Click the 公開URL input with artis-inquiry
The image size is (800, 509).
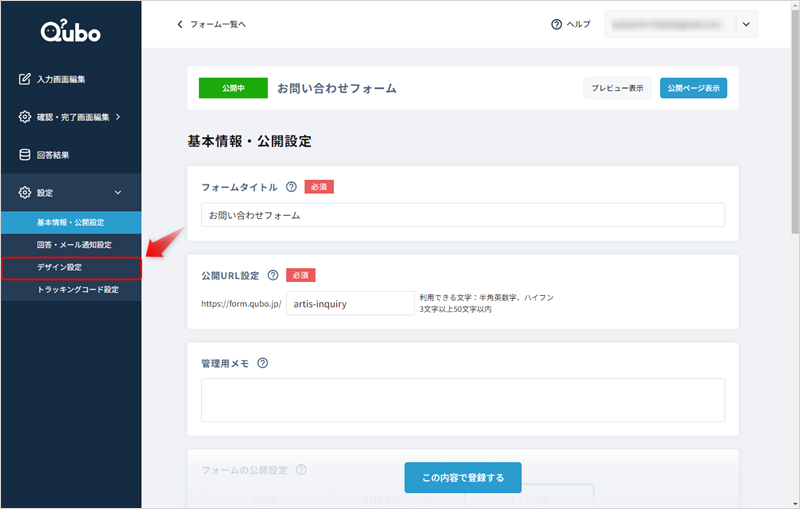(x=350, y=303)
